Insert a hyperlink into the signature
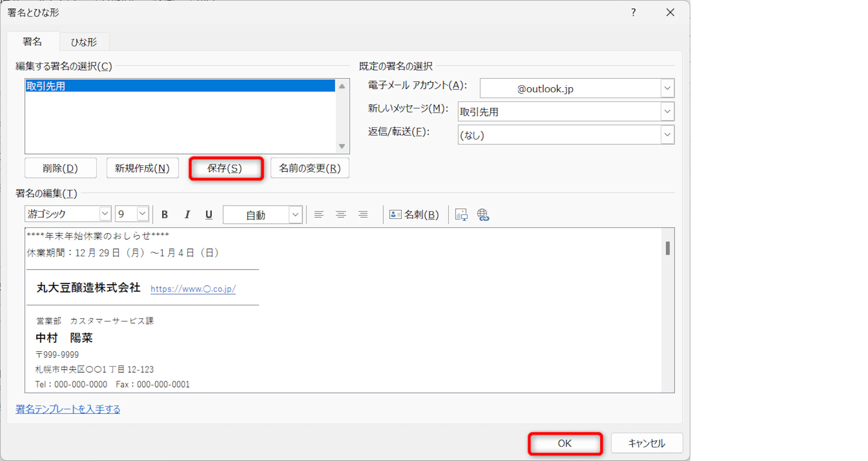This screenshot has width=868, height=461. tap(483, 215)
